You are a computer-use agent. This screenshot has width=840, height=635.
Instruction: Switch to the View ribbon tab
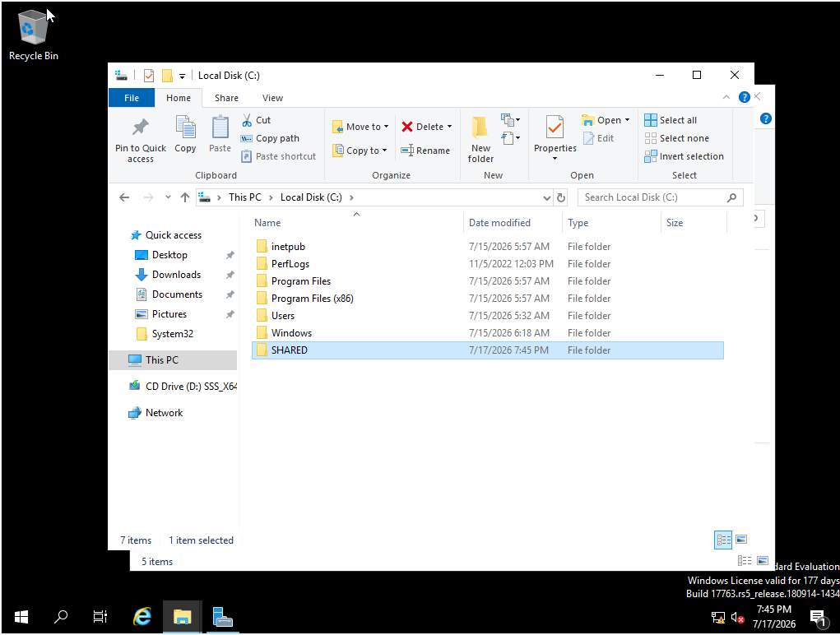(272, 98)
